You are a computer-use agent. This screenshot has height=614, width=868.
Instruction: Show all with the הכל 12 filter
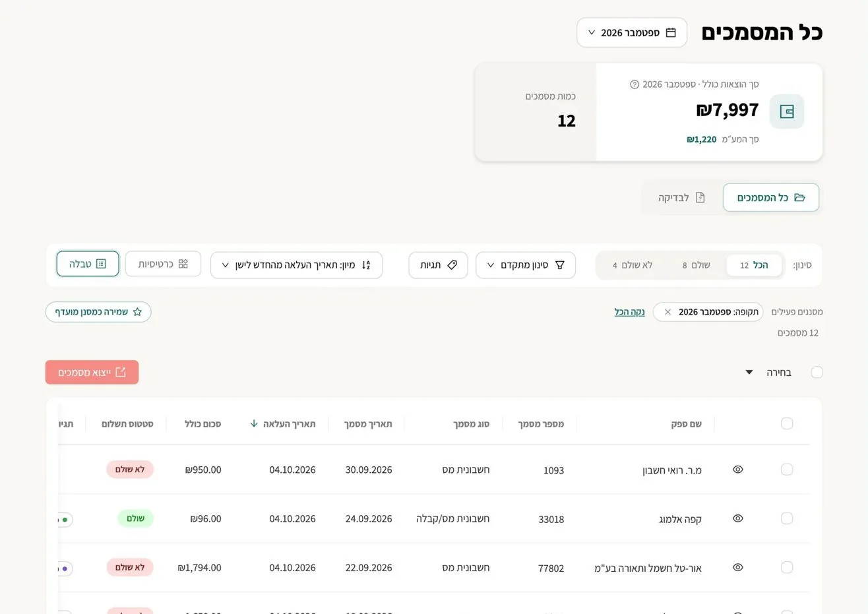[754, 265]
